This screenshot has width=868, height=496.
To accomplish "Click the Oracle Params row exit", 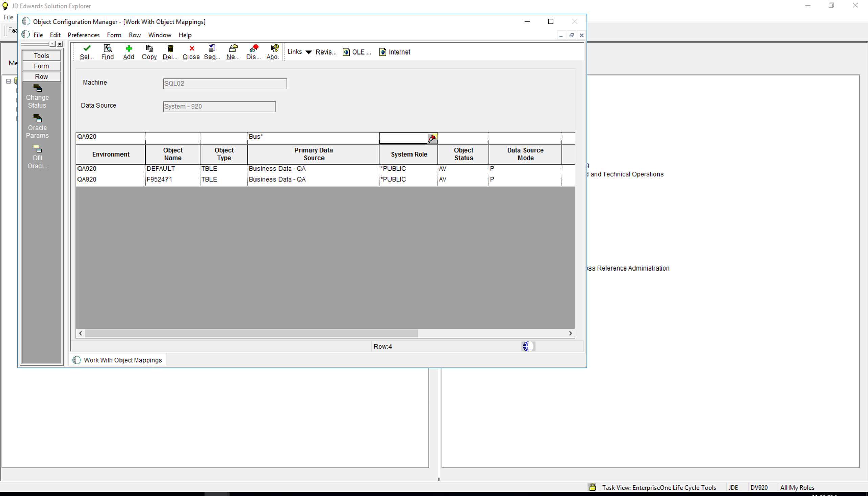I will [38, 127].
